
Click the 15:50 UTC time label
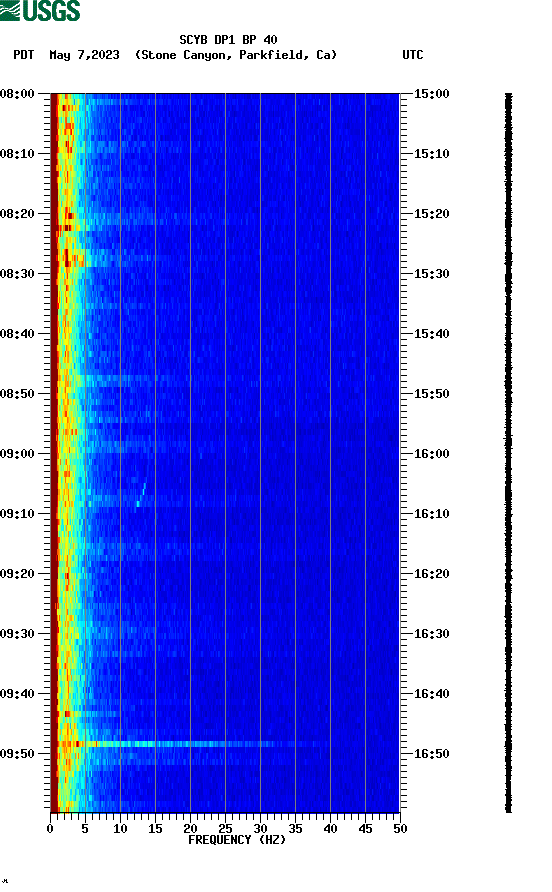pyautogui.click(x=431, y=394)
